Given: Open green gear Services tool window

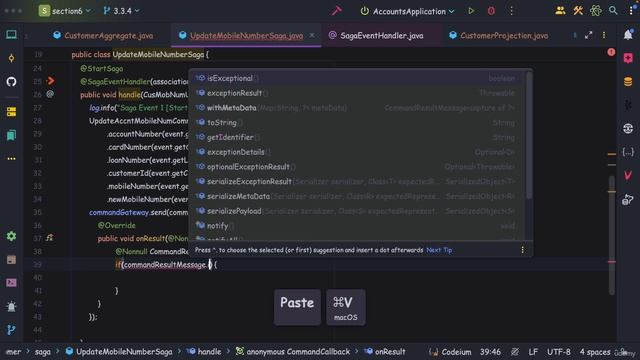Looking at the screenshot, I should 11,236.
